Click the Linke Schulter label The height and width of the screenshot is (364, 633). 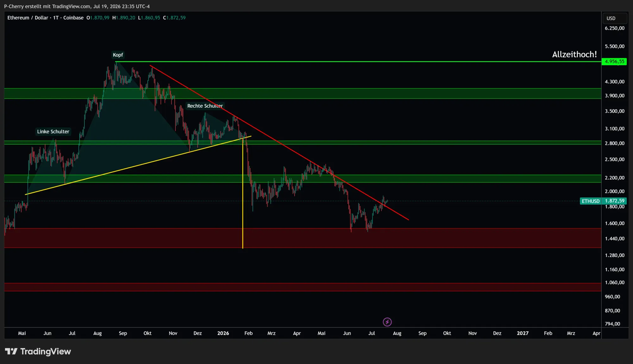coord(53,131)
